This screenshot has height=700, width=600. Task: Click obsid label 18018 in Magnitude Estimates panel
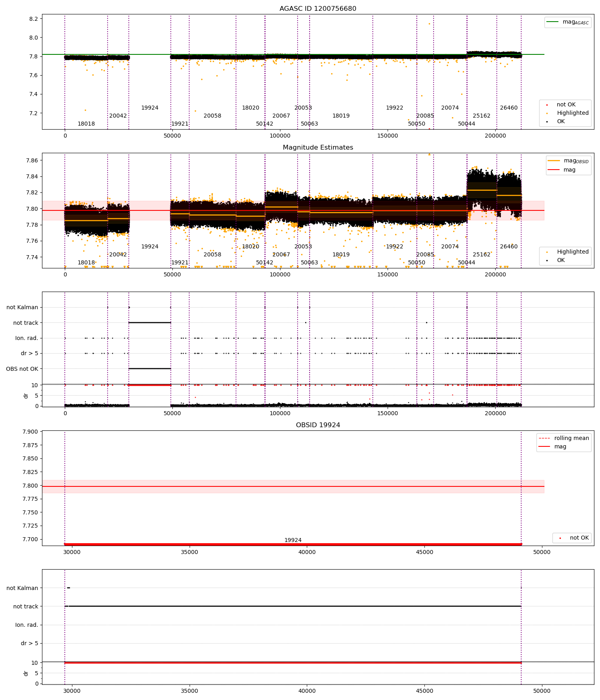click(86, 263)
